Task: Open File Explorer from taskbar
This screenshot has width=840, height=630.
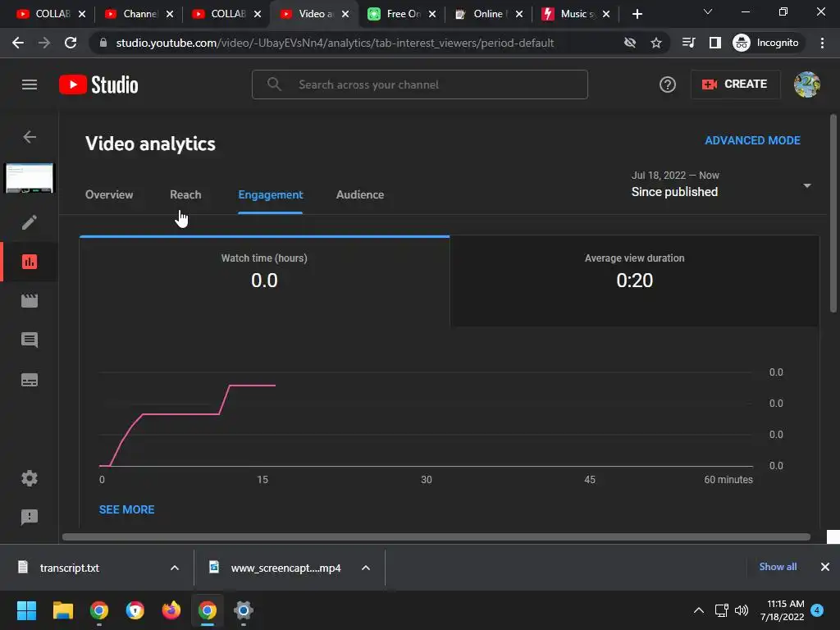Action: pos(63,610)
